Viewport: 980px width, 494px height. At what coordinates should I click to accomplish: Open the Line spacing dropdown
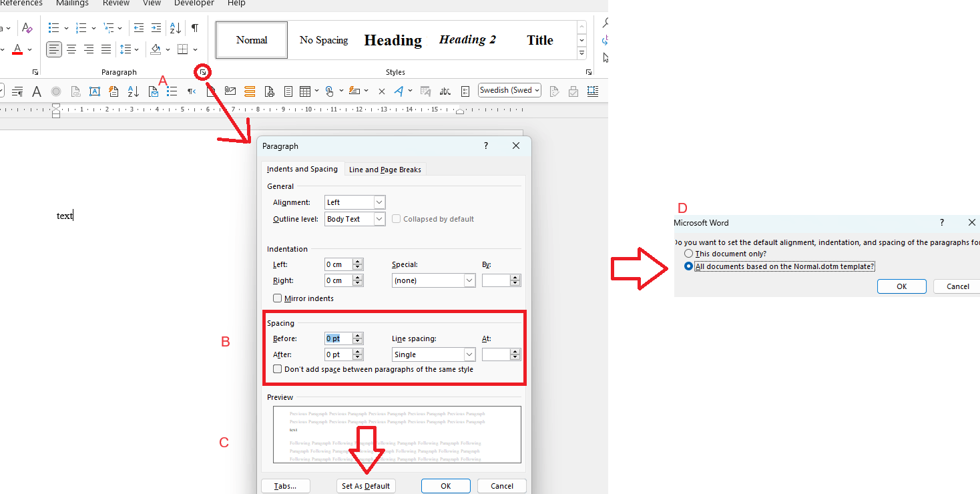tap(469, 354)
